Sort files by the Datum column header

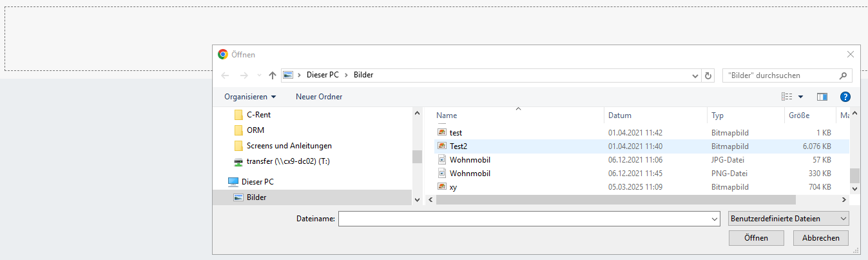click(620, 115)
